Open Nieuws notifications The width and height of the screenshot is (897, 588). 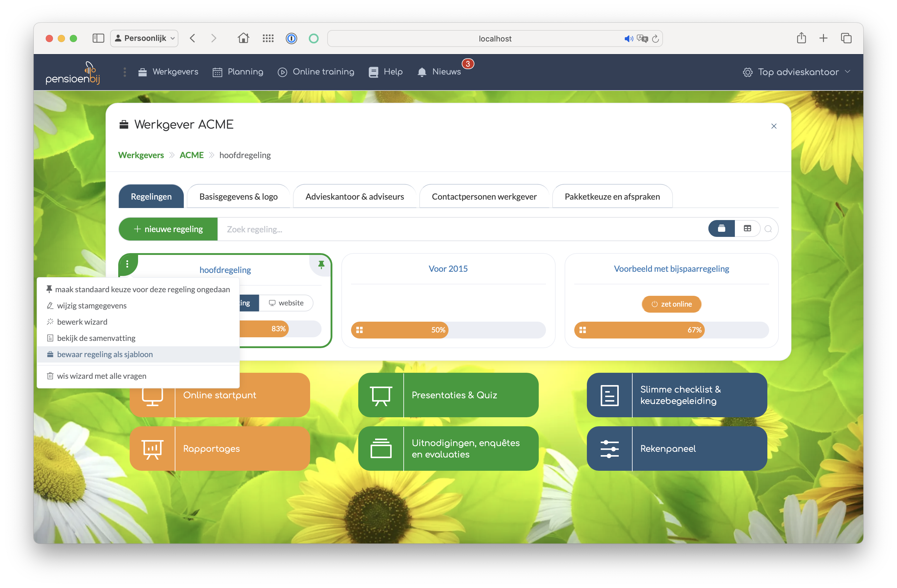(x=439, y=72)
